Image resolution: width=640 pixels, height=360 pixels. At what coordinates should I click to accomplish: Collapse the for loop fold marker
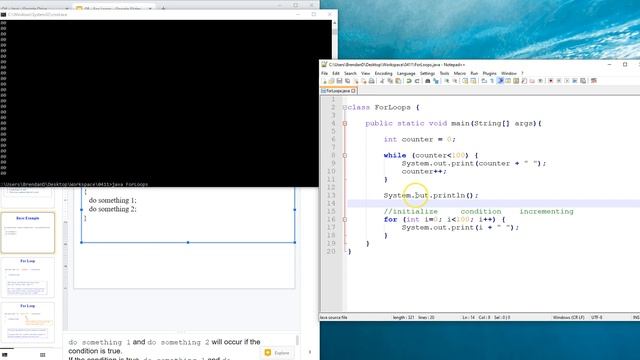pyautogui.click(x=345, y=220)
